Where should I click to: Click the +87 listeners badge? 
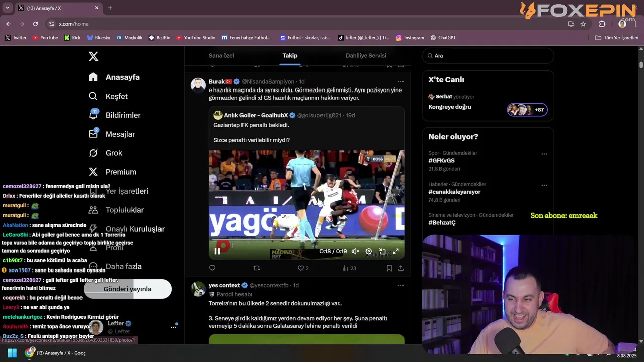tap(527, 110)
